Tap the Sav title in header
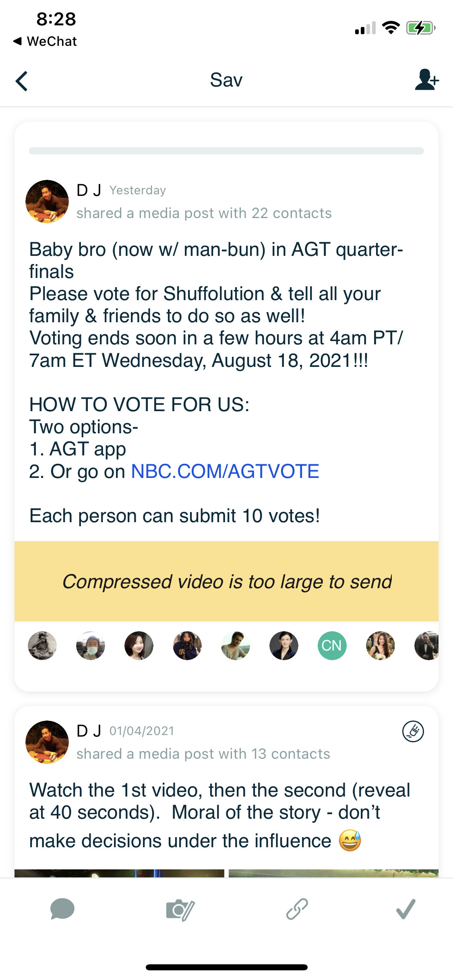This screenshot has height=980, width=453. [x=226, y=80]
